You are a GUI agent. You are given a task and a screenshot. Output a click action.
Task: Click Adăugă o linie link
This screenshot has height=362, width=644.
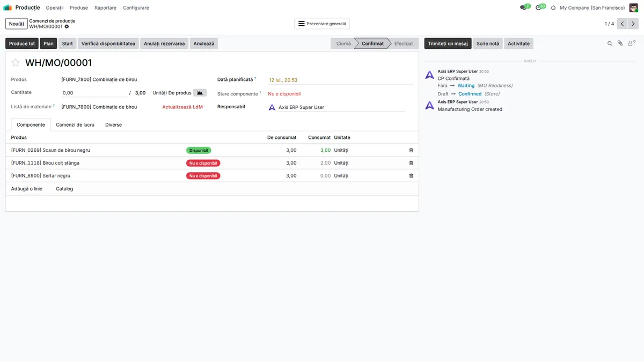(x=27, y=189)
